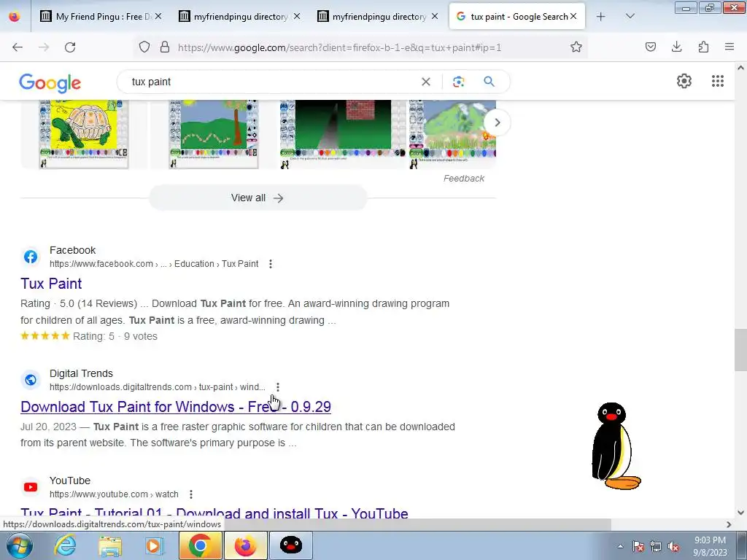747x560 pixels.
Task: Open the Windows Start menu
Action: (x=18, y=545)
